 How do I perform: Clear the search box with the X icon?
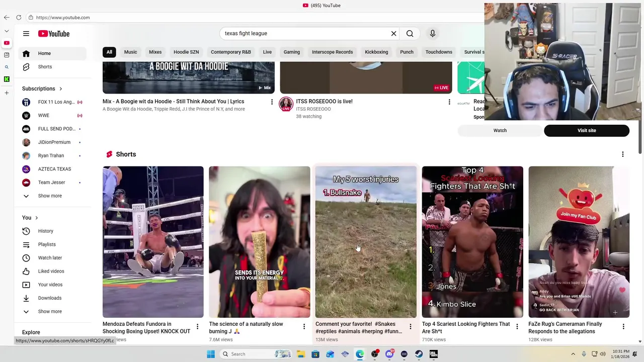(x=394, y=34)
